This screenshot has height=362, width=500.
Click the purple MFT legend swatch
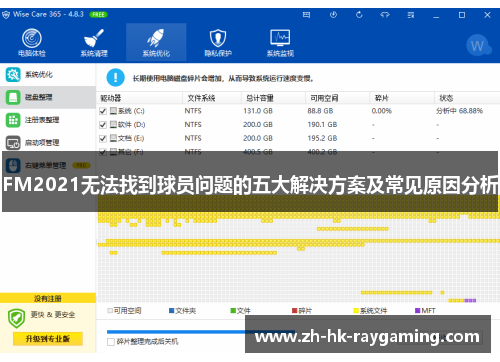point(417,311)
